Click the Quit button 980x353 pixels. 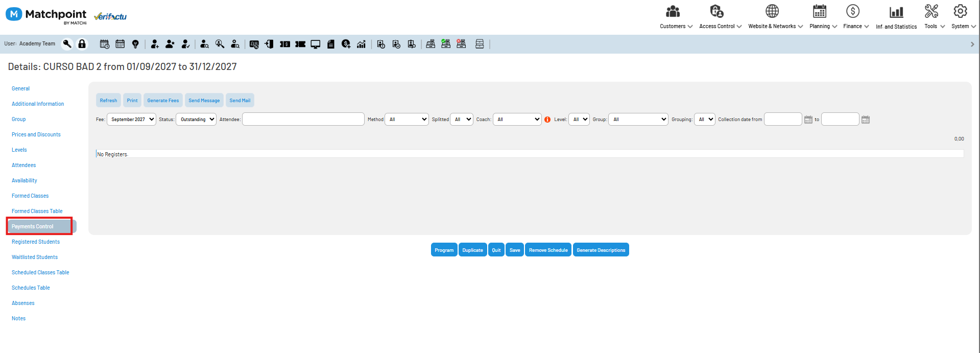[x=496, y=250]
